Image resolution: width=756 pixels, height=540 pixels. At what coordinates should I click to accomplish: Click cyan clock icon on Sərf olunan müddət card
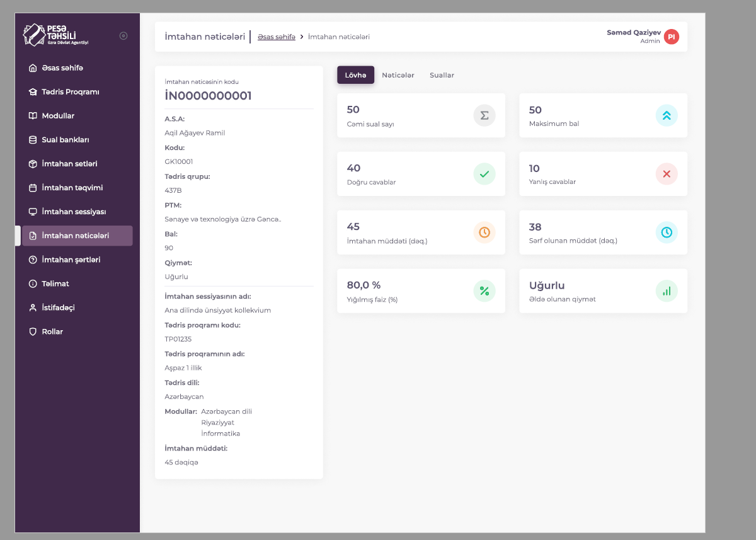[667, 233]
